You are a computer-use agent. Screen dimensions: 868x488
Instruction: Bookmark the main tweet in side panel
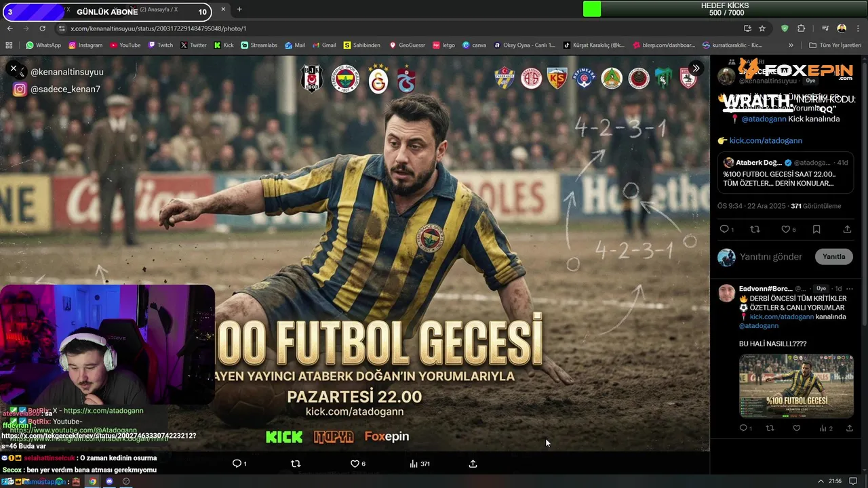tap(816, 229)
